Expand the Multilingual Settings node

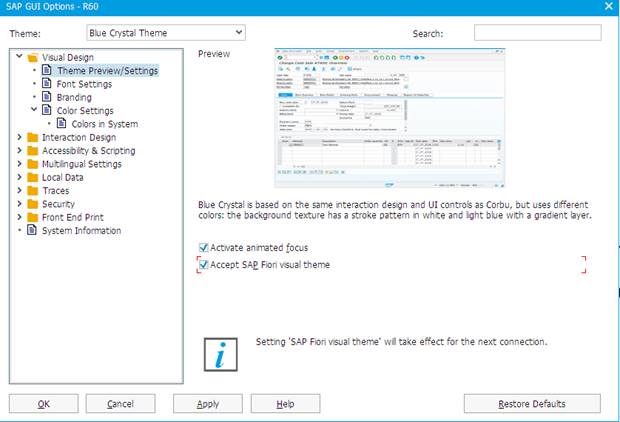[x=19, y=163]
